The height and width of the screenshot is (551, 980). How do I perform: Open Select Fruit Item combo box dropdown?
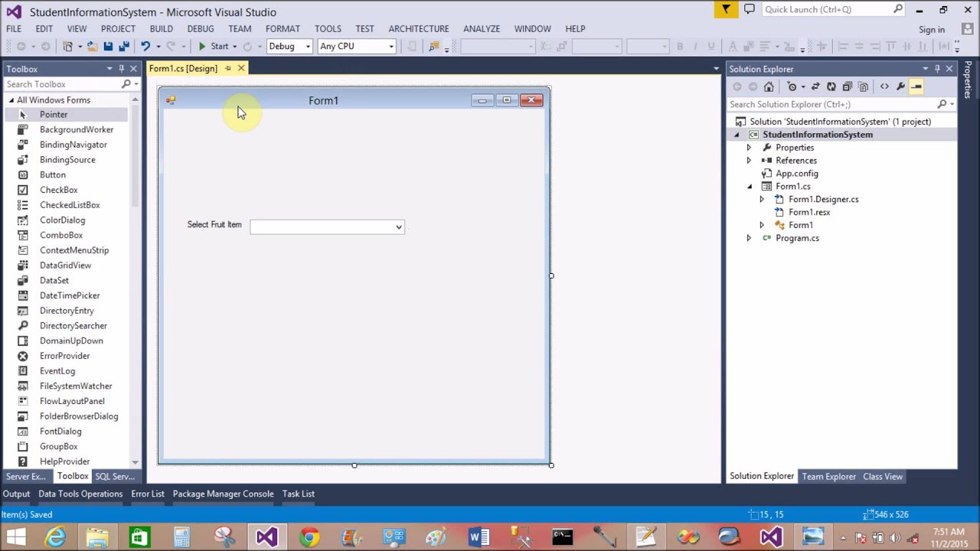pyautogui.click(x=399, y=227)
